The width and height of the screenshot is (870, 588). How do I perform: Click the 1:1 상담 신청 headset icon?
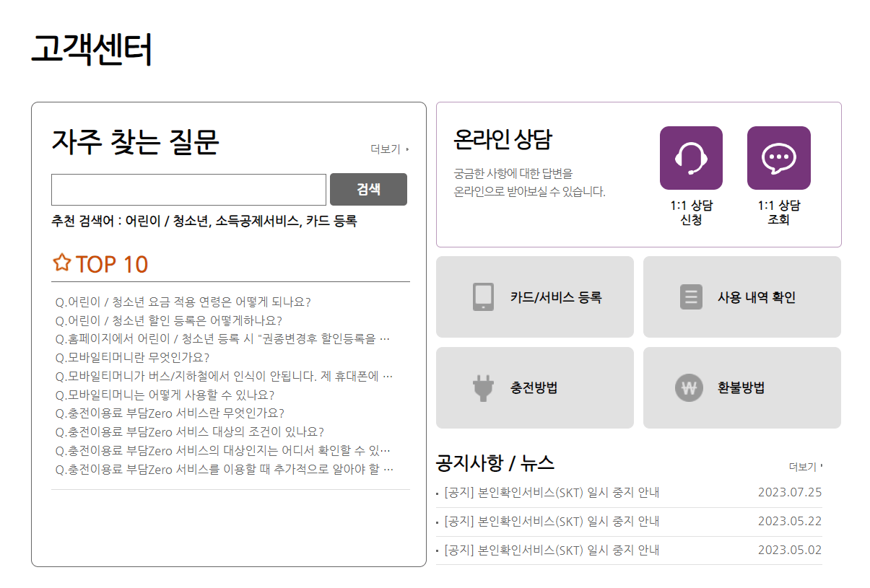click(x=691, y=158)
